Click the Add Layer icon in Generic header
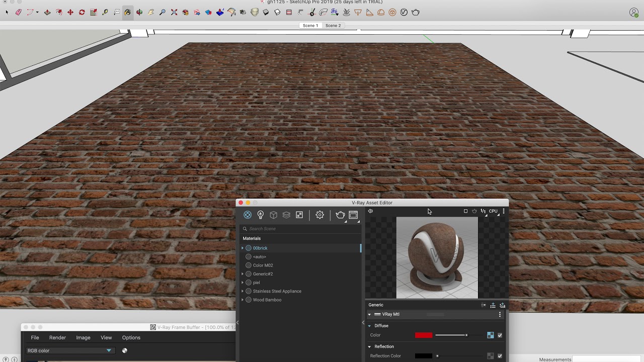 [x=502, y=305]
